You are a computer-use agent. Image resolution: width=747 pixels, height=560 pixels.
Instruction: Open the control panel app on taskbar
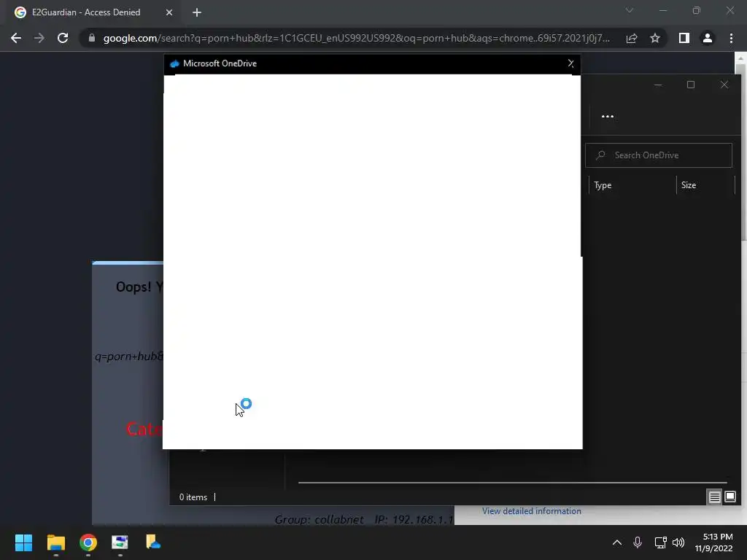coord(120,542)
